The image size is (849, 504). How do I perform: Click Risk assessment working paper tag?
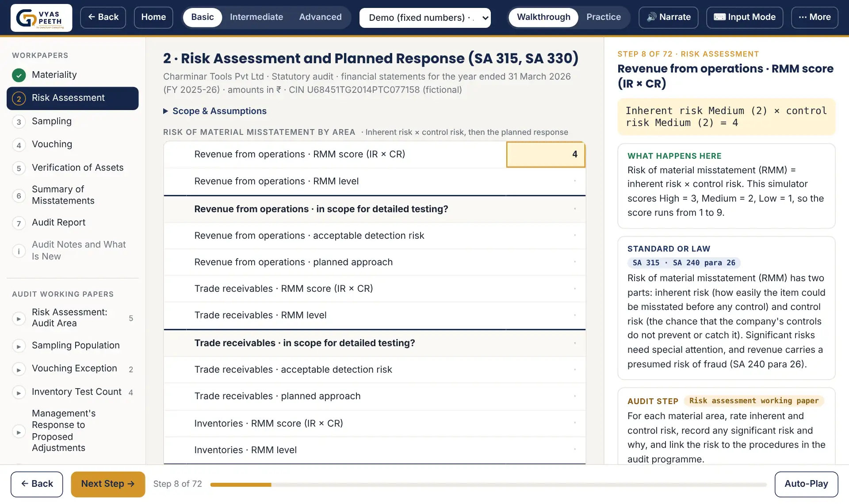754,401
